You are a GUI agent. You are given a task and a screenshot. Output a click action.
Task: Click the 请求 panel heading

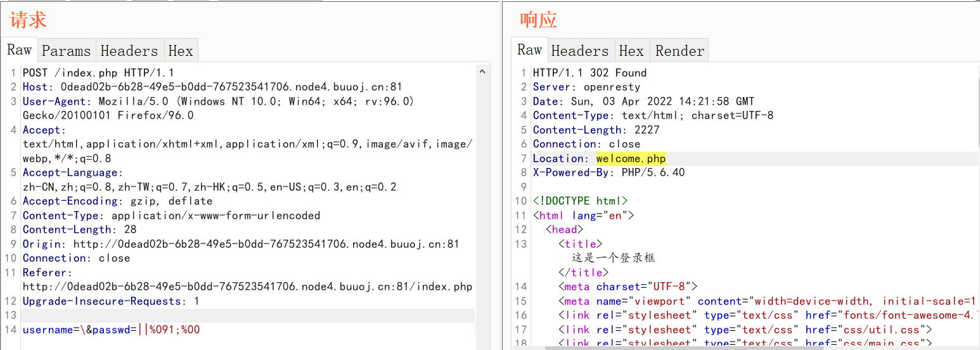[29, 20]
